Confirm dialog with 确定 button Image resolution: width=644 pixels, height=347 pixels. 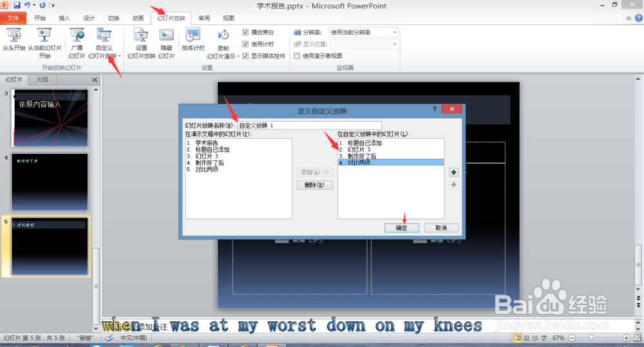click(x=402, y=228)
